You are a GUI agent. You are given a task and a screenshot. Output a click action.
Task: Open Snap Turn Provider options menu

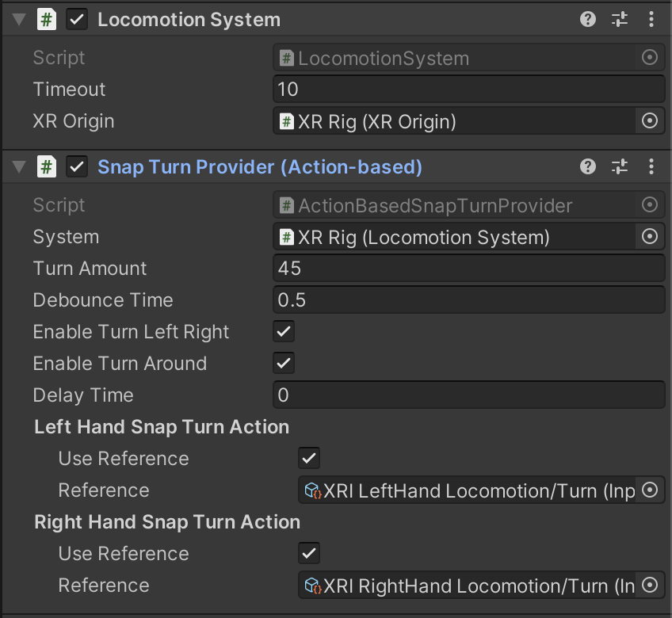[x=651, y=166]
